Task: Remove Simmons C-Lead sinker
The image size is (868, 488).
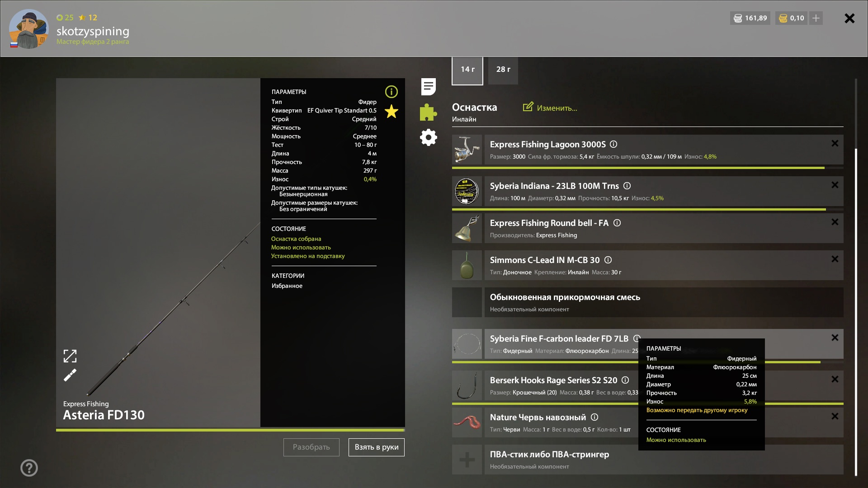Action: tap(835, 259)
